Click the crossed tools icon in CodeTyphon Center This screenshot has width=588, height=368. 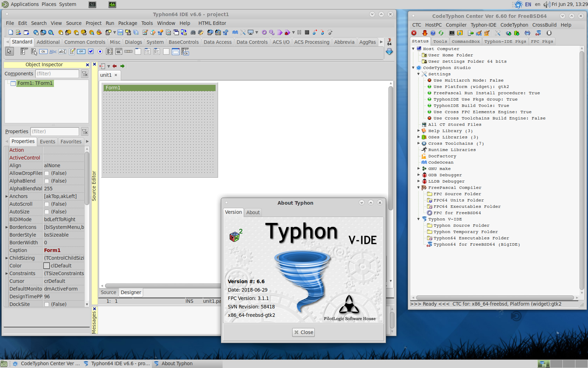coord(497,33)
